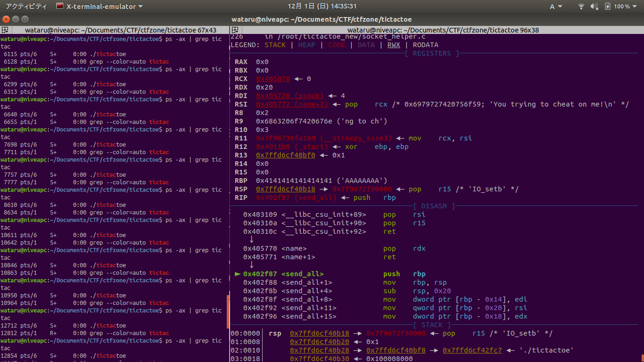
Task: Click process row 12854 pts/6 ./tictactoe
Action: coord(64,356)
